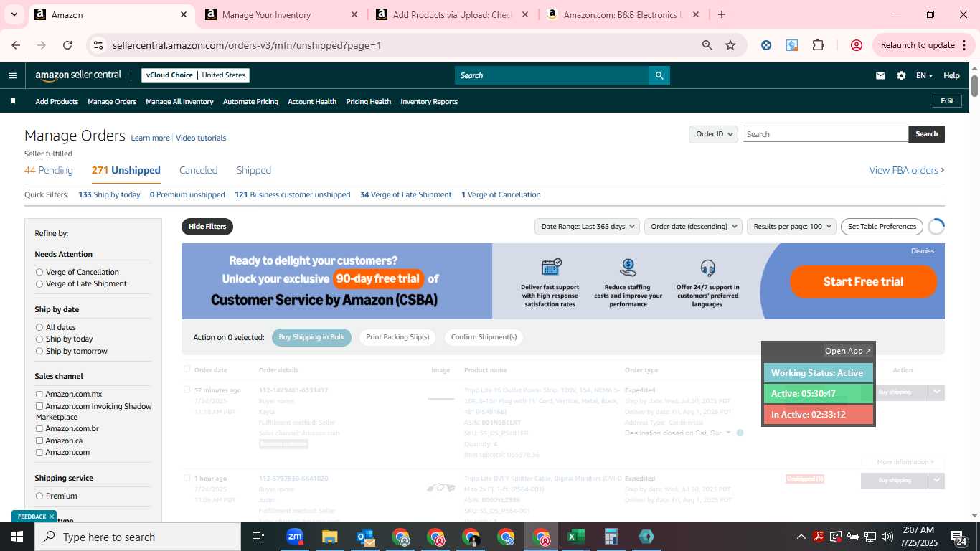Click the teal search magnifier button
This screenshot has width=980, height=551.
click(659, 75)
